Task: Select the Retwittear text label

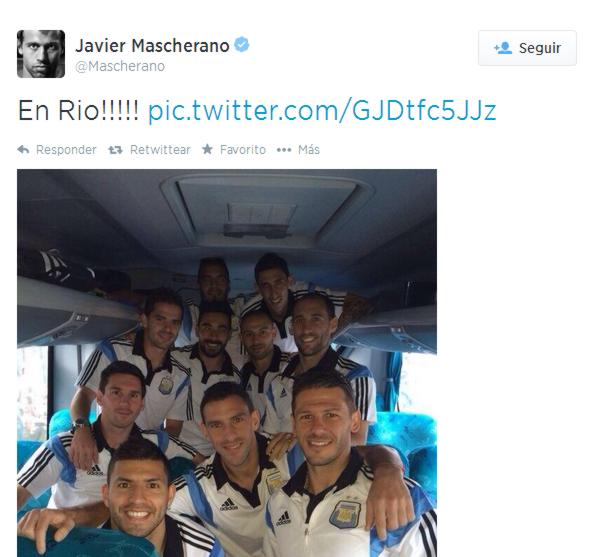Action: [x=160, y=150]
